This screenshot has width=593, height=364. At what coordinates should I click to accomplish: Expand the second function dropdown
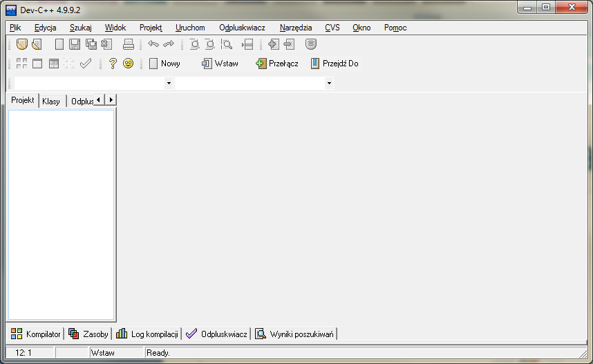click(x=329, y=83)
